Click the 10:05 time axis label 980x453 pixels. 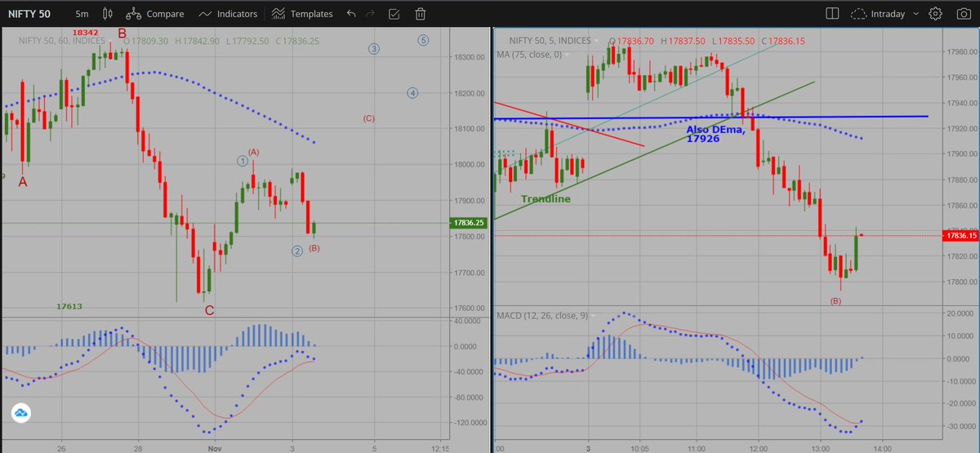click(639, 448)
